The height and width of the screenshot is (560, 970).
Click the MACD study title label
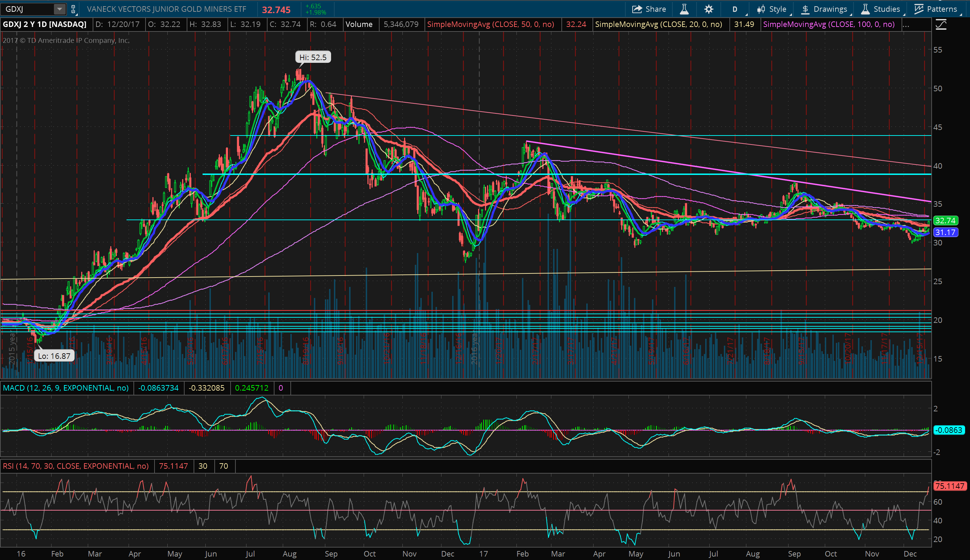point(66,388)
